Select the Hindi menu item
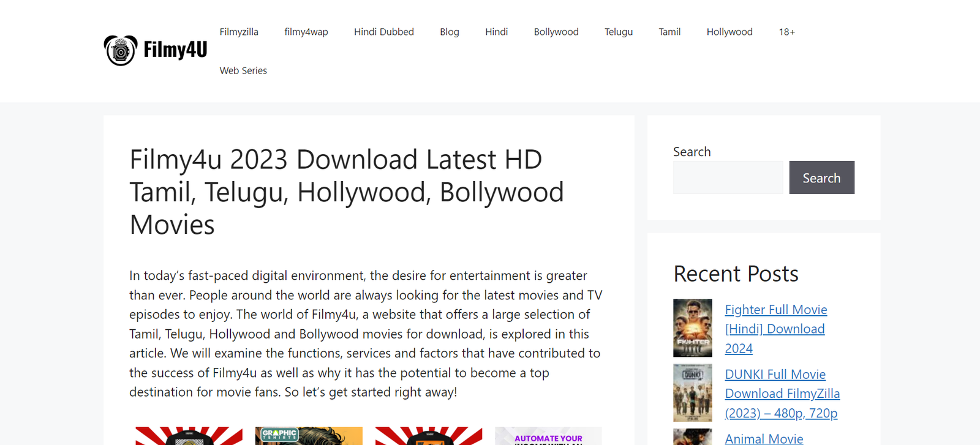This screenshot has width=980, height=445. click(497, 32)
